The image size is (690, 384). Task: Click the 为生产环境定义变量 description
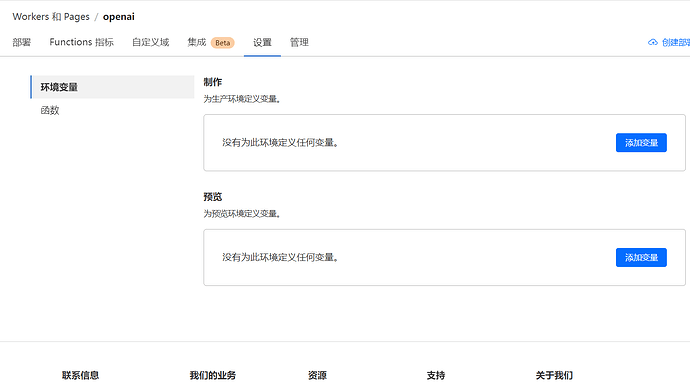[242, 99]
